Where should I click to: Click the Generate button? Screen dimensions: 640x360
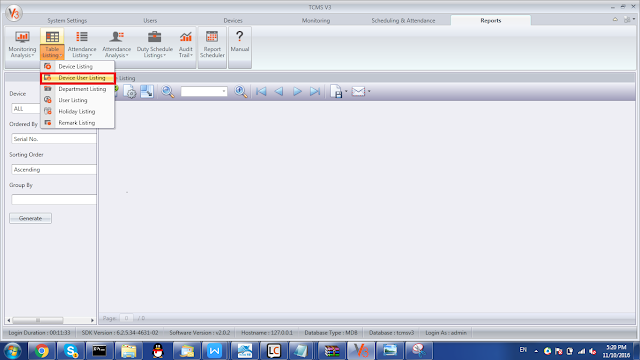tap(31, 218)
